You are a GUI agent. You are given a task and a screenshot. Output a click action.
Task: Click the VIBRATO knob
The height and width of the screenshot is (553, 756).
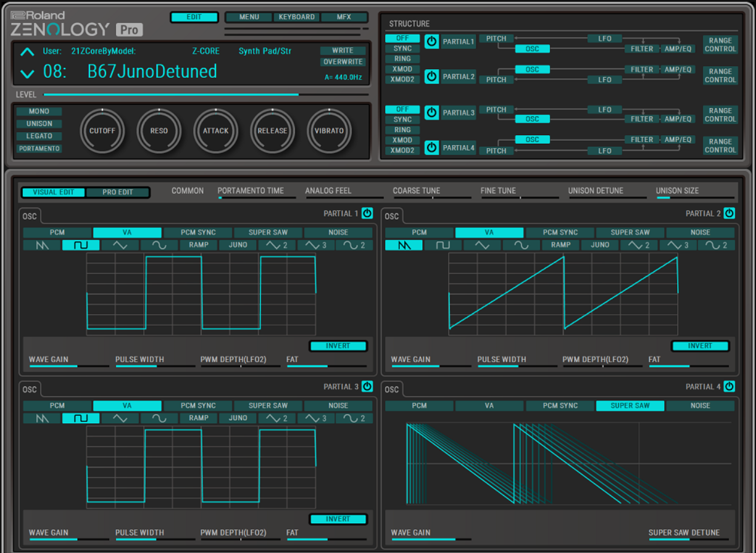click(329, 130)
